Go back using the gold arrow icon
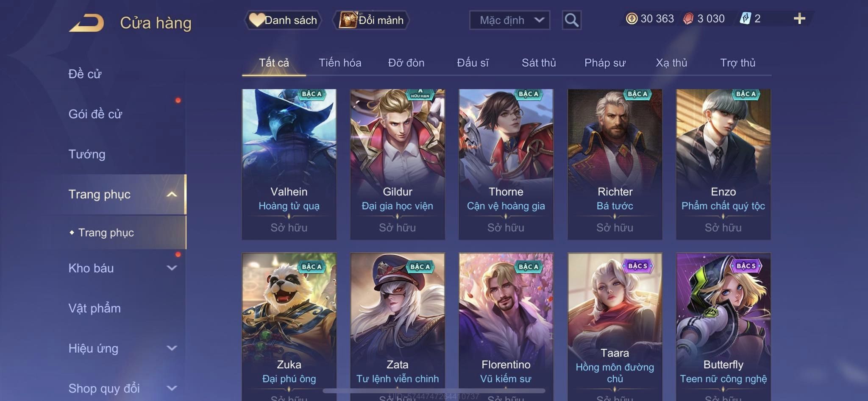Viewport: 868px width, 401px height. point(86,22)
